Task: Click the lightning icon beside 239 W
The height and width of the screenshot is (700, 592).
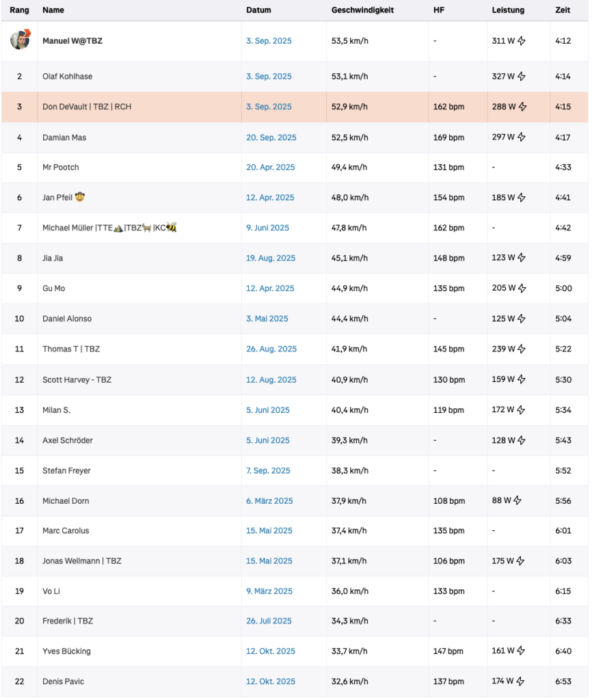Action: pyautogui.click(x=522, y=349)
